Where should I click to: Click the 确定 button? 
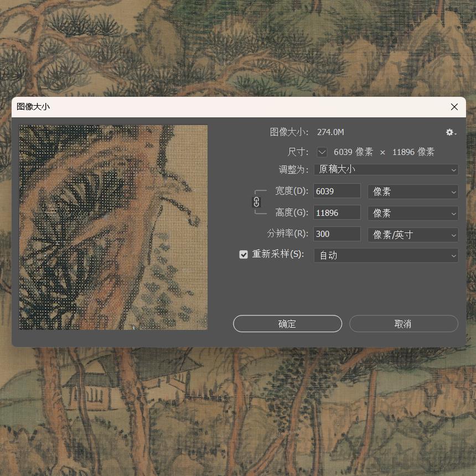[x=287, y=324]
